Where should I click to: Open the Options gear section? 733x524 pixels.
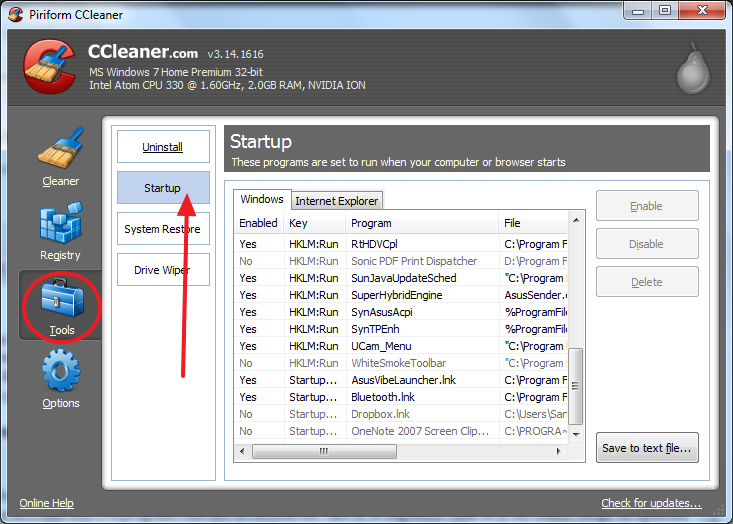point(61,379)
